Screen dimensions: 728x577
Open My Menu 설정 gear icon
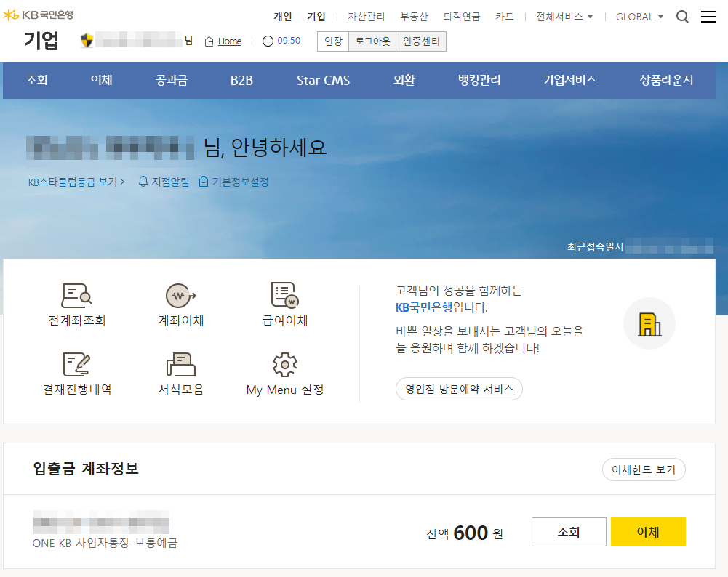(x=284, y=365)
